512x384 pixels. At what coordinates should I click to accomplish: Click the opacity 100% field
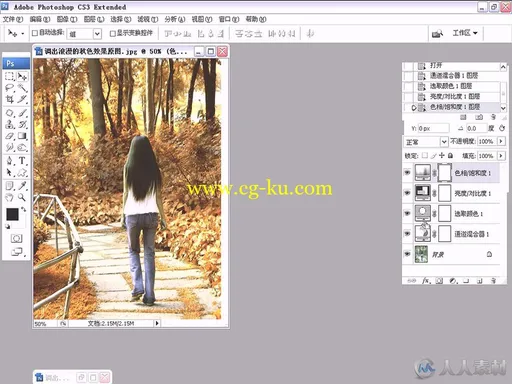click(x=487, y=141)
